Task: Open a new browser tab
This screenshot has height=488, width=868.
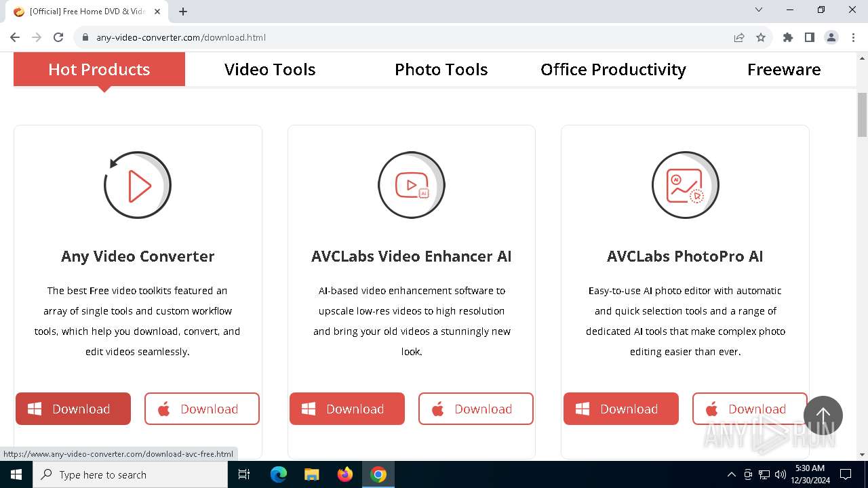Action: click(183, 12)
